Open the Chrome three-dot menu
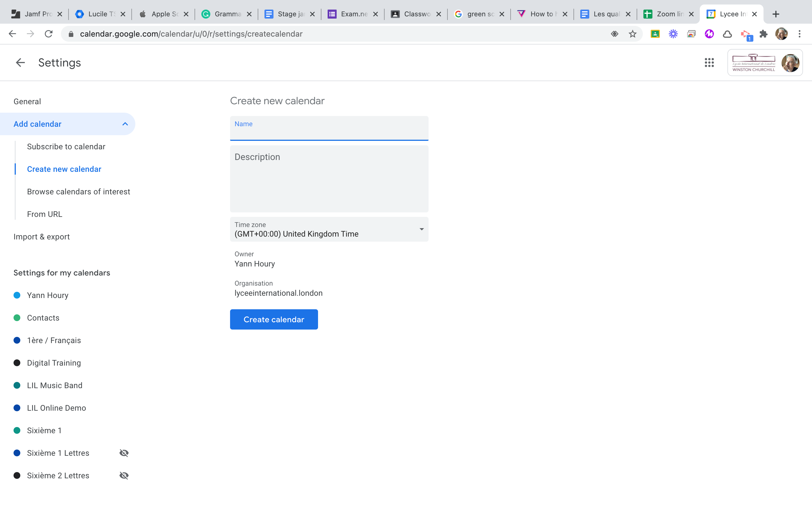 pyautogui.click(x=800, y=34)
